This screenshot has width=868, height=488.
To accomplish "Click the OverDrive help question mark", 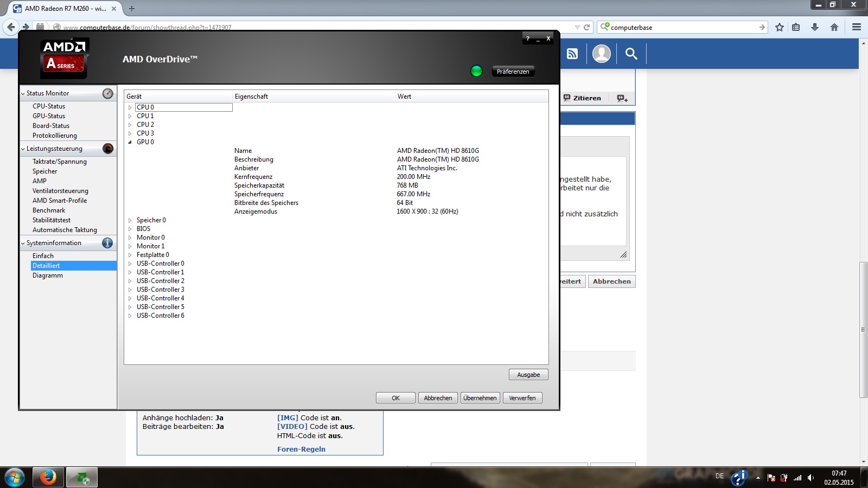I will pyautogui.click(x=527, y=38).
